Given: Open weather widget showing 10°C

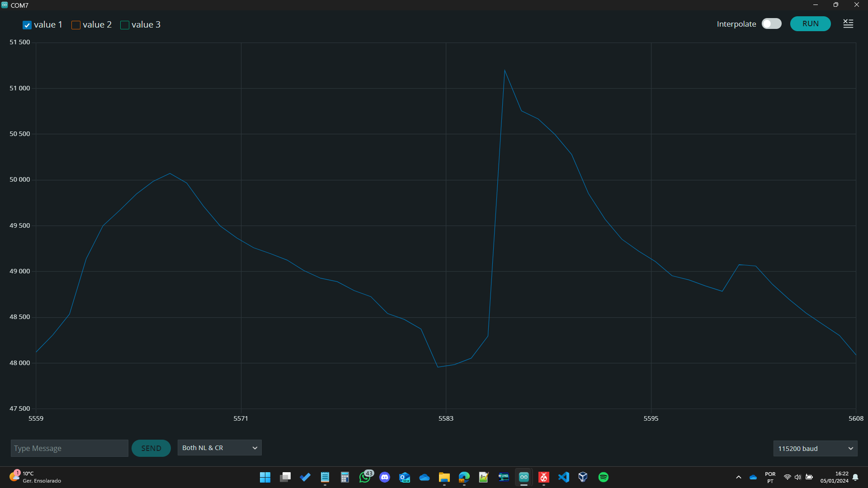Looking at the screenshot, I should pyautogui.click(x=35, y=477).
